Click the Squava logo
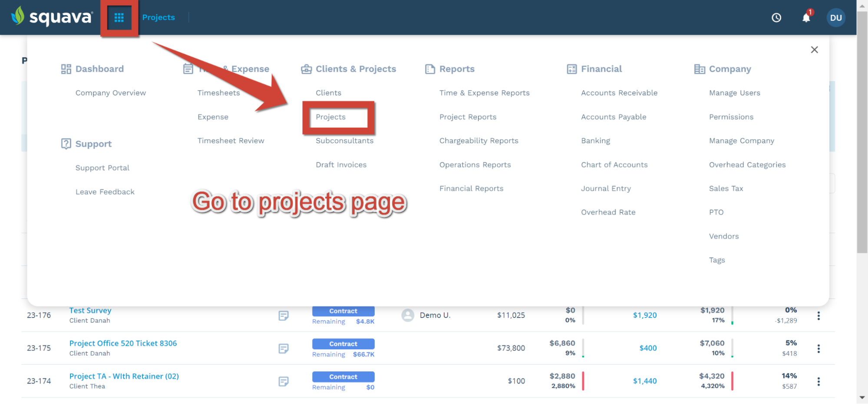The height and width of the screenshot is (404, 868). click(x=52, y=17)
